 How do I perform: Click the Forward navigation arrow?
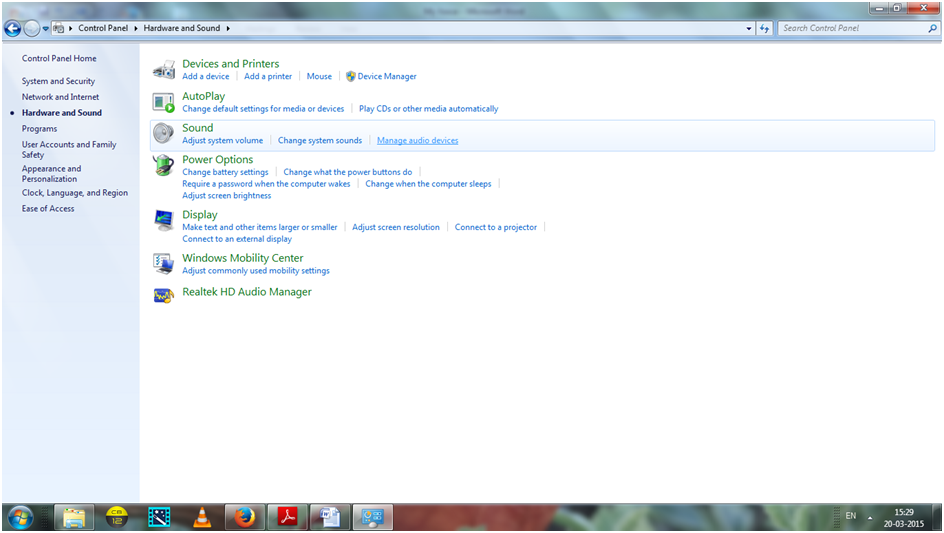(x=31, y=28)
